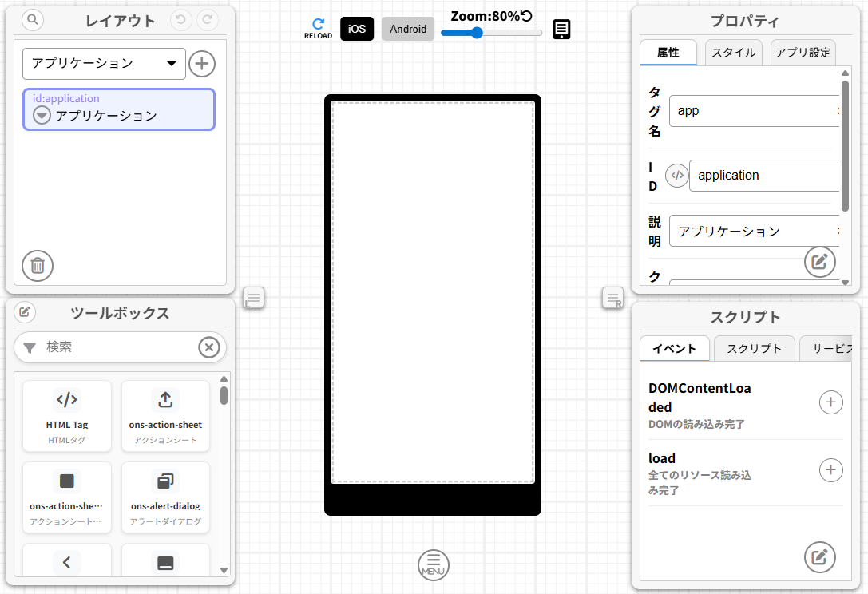Clear the toolbox search with the X icon
Image resolution: width=868 pixels, height=594 pixels.
coord(208,347)
